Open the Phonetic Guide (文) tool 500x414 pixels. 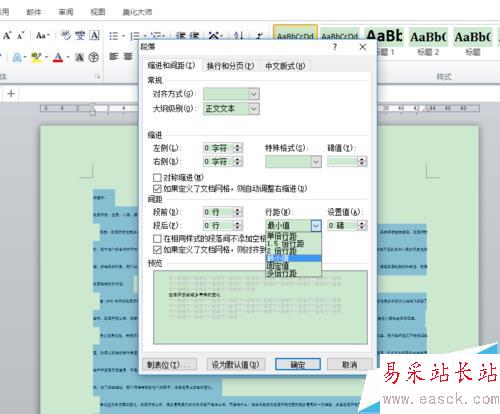(x=80, y=35)
